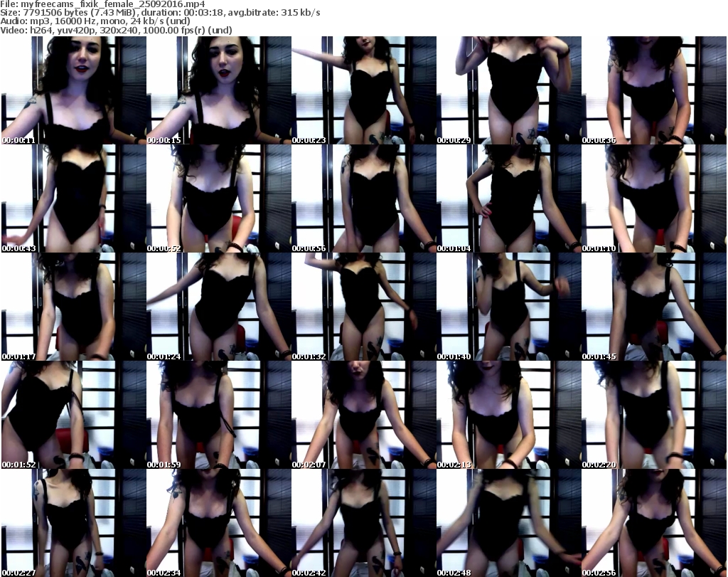
Task: Choose the frame timestamped 00:02:07
Action: (x=364, y=415)
